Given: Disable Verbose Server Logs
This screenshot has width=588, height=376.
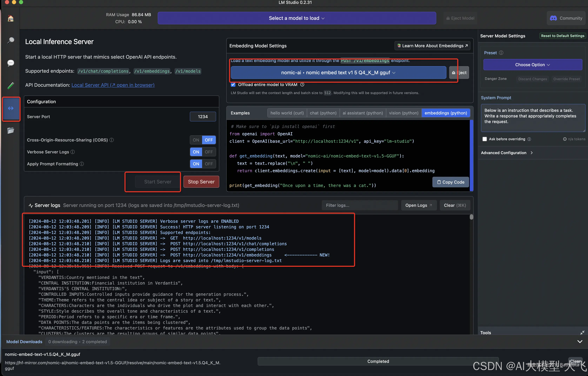Looking at the screenshot, I should click(209, 152).
